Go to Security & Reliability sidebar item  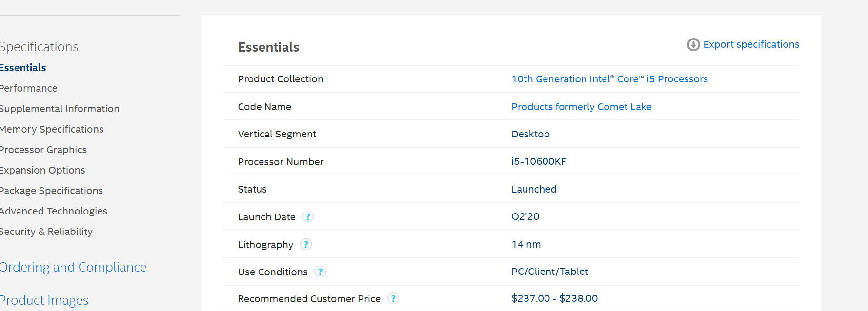pyautogui.click(x=46, y=232)
